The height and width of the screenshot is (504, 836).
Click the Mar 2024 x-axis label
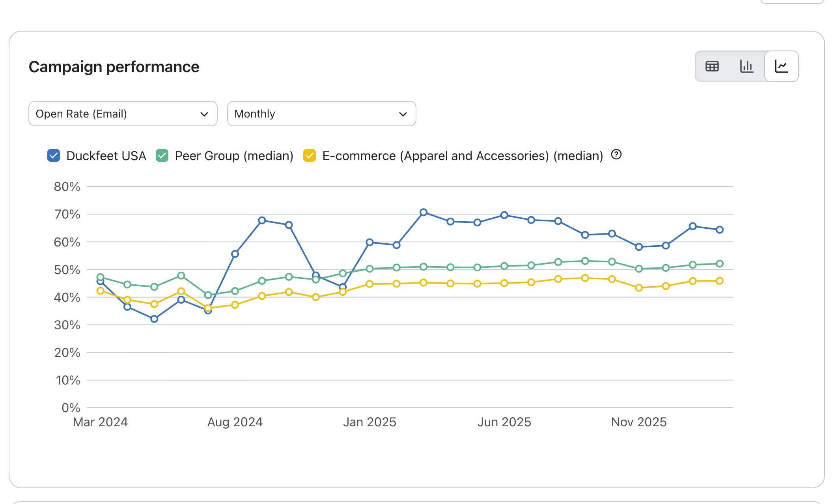tap(101, 422)
